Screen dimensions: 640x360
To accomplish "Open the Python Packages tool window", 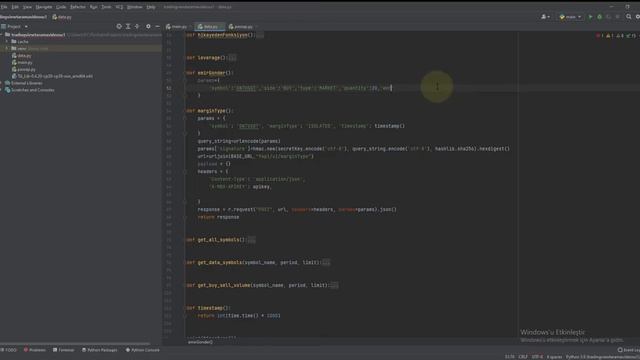I will point(100,350).
